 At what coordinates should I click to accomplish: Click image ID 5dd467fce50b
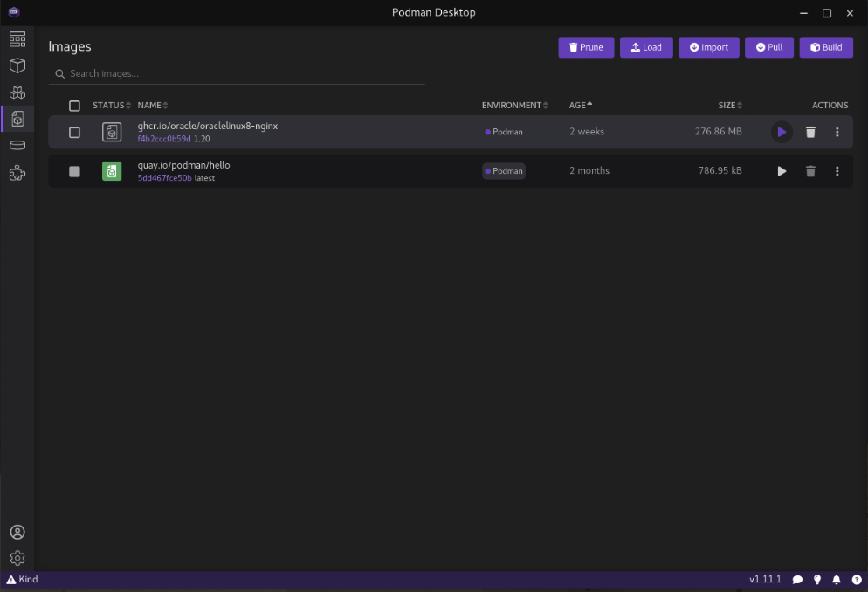pos(164,178)
